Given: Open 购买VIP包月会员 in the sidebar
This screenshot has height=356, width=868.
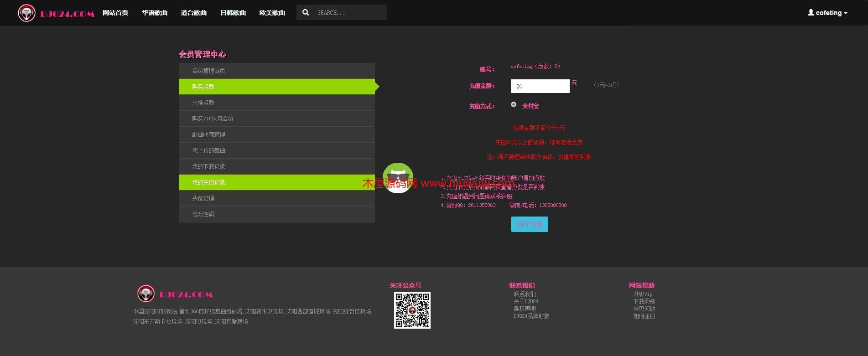Looking at the screenshot, I should coord(213,119).
